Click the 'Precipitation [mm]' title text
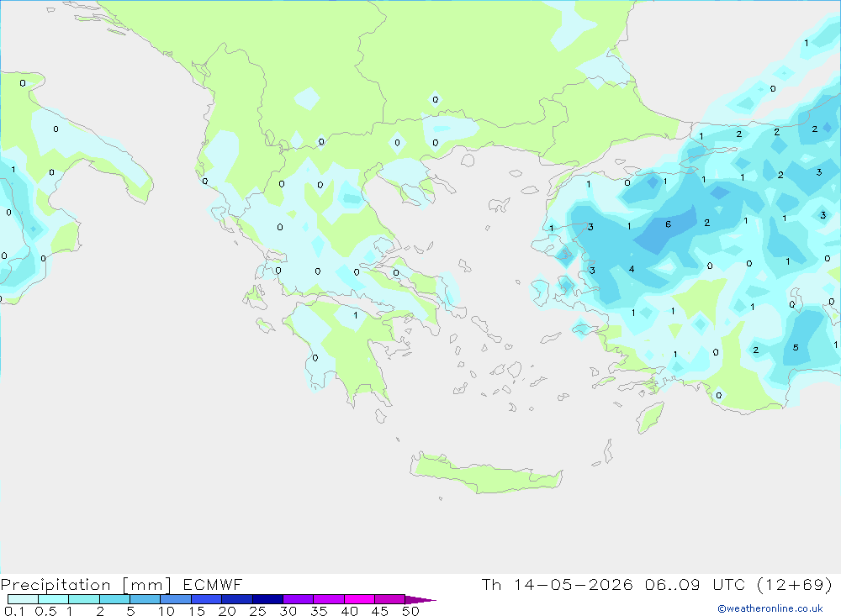This screenshot has width=841, height=616. [x=86, y=585]
